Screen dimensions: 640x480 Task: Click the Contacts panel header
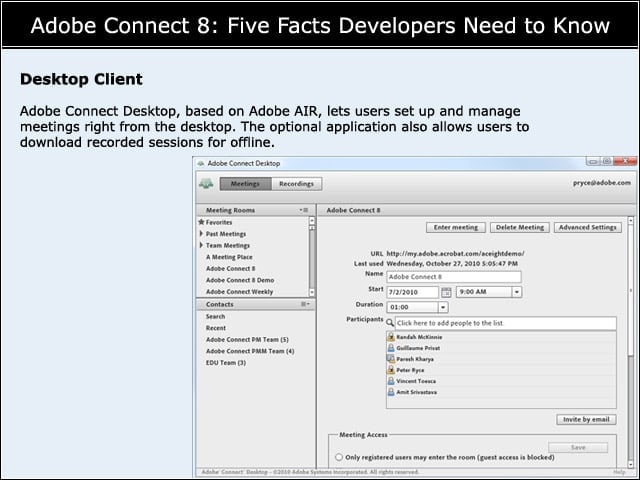tap(256, 304)
